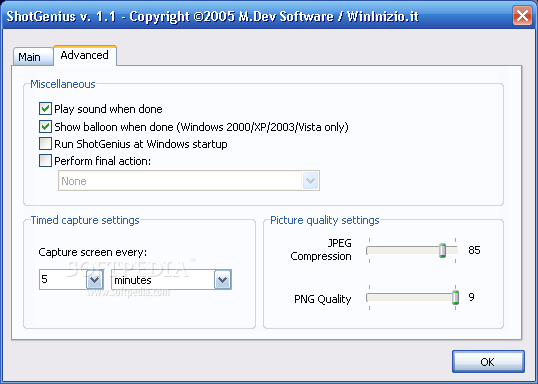Click the Miscellaneous group heading
This screenshot has height=384, width=538.
tap(63, 84)
